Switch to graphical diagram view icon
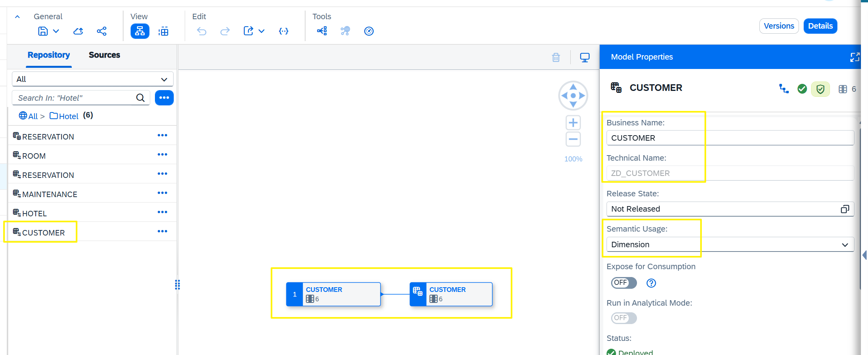Screen dimensions: 868x355 pos(140,31)
